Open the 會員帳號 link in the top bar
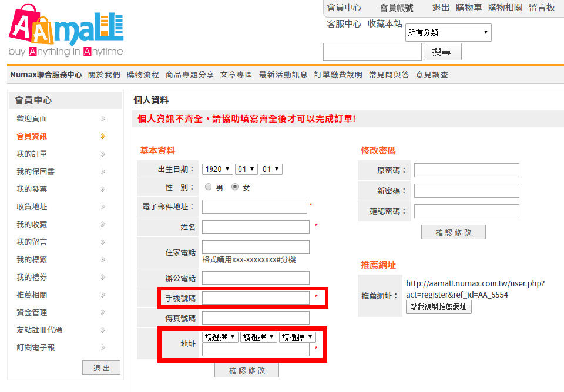The height and width of the screenshot is (392, 564). point(397,8)
